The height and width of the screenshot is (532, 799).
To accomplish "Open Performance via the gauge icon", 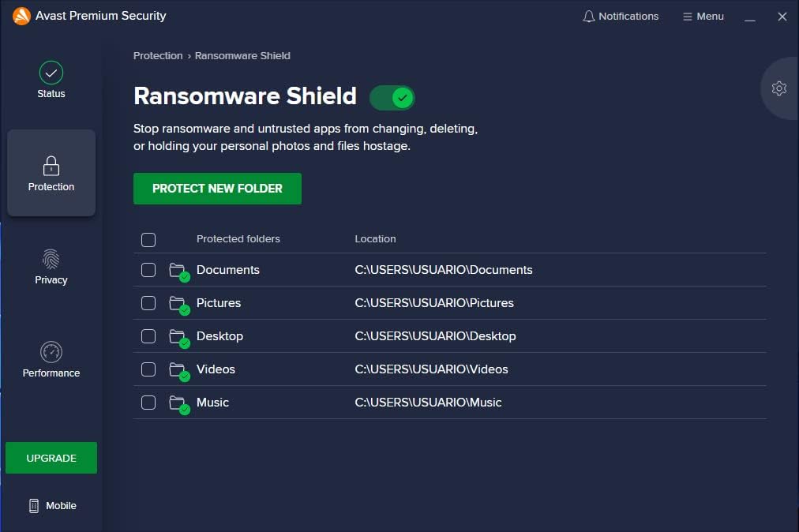I will (x=51, y=351).
